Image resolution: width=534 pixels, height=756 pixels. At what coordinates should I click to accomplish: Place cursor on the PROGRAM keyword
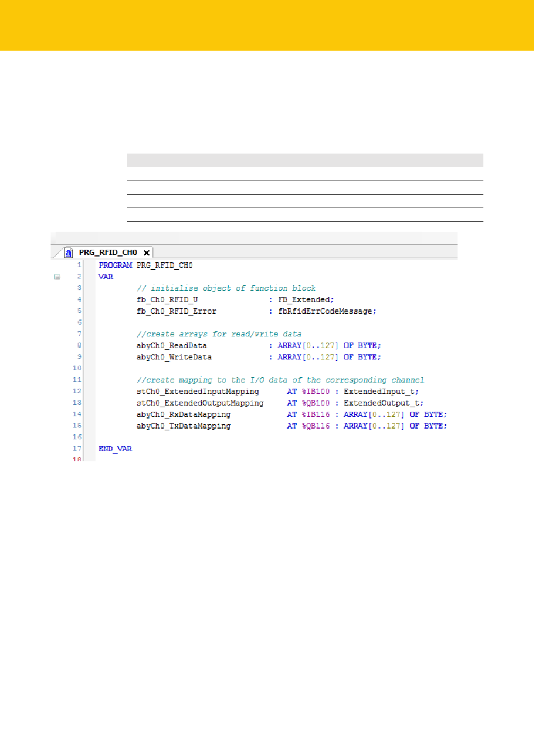tap(115, 265)
